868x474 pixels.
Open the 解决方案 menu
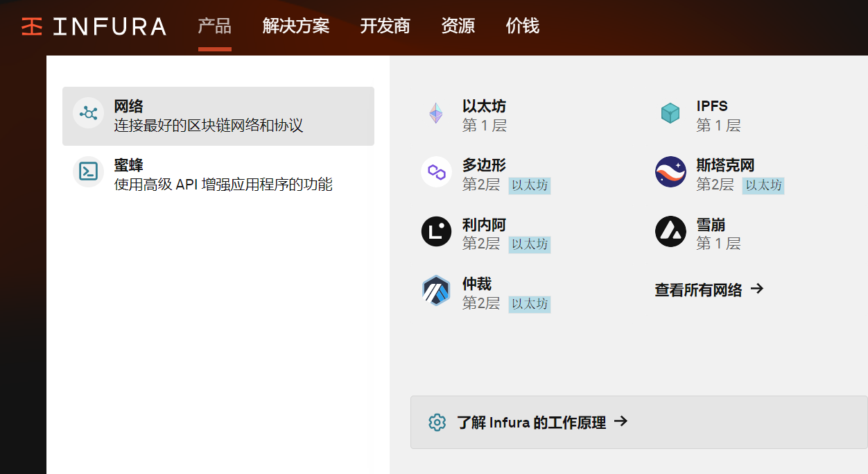pyautogui.click(x=296, y=26)
